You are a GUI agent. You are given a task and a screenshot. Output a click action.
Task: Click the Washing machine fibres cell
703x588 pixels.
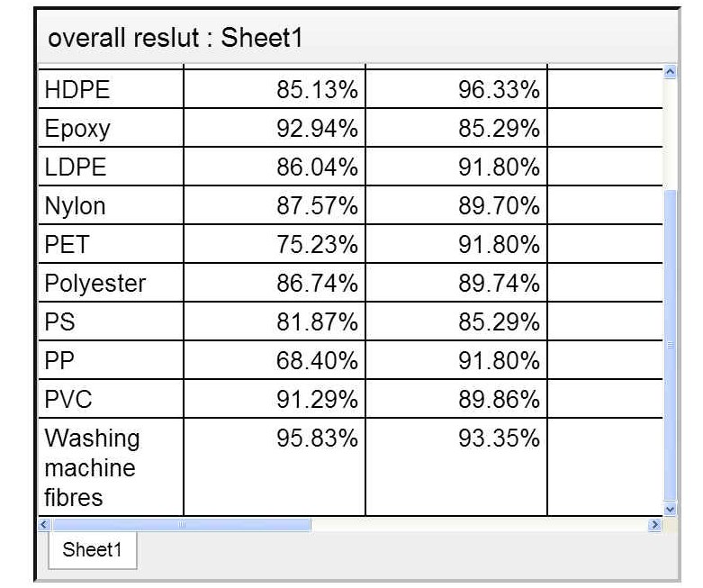tap(111, 467)
